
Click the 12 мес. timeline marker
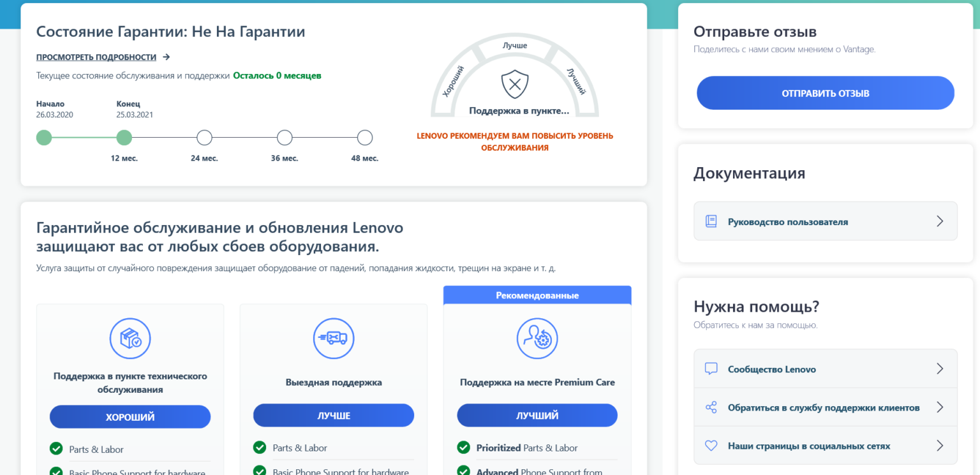(x=124, y=138)
